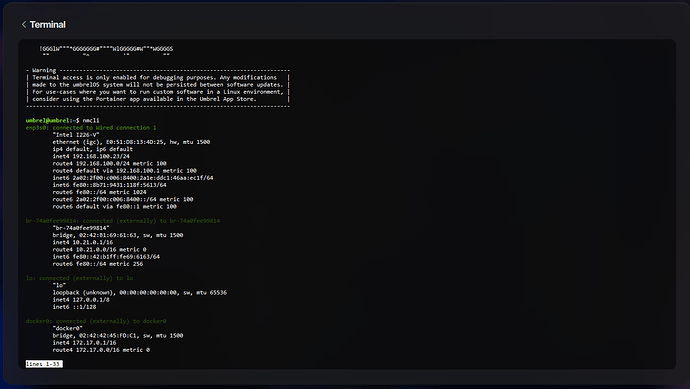Click 'route6 fe80::/64 metric 1024' line
Screen dimensions: 690x389
tap(99, 192)
